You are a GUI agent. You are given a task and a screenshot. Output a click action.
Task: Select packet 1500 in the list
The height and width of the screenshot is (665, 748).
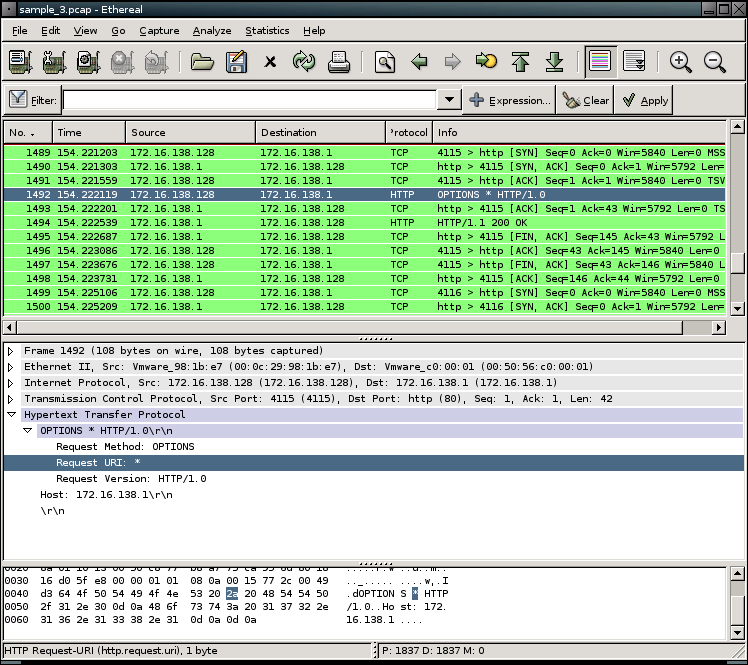pos(364,307)
